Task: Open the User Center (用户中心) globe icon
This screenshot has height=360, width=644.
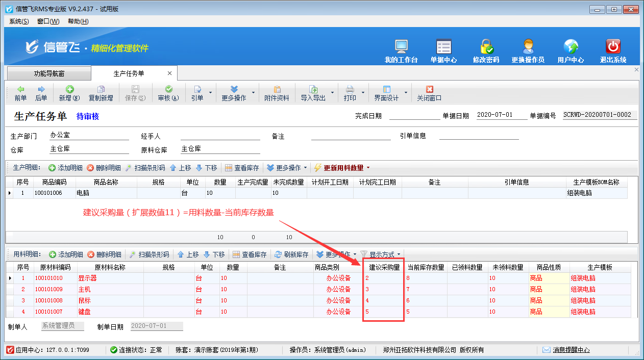Action: pos(571,47)
